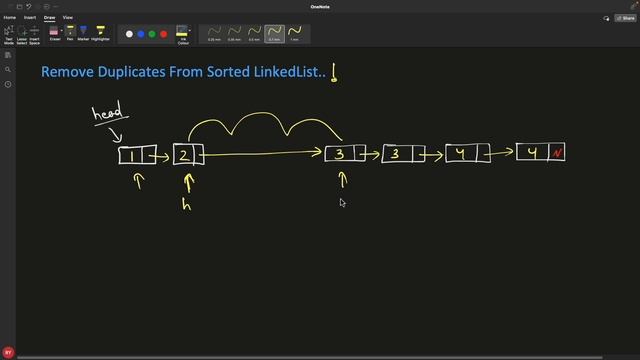Show the notebooks navigation pane icon
This screenshot has height=360, width=640.
coord(8,55)
